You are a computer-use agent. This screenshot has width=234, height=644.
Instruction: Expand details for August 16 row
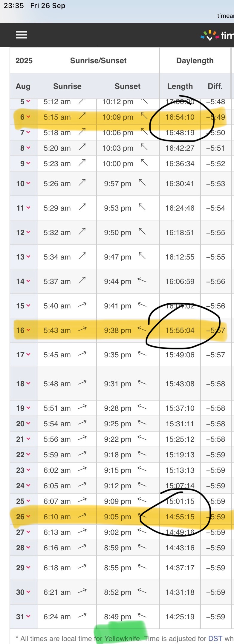pyautogui.click(x=28, y=330)
